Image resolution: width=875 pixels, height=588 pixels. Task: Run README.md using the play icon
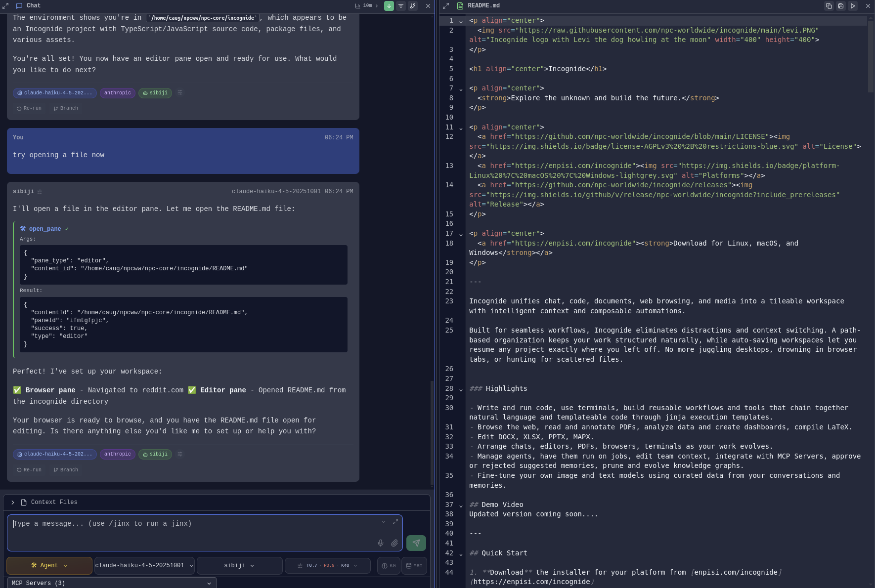(853, 6)
